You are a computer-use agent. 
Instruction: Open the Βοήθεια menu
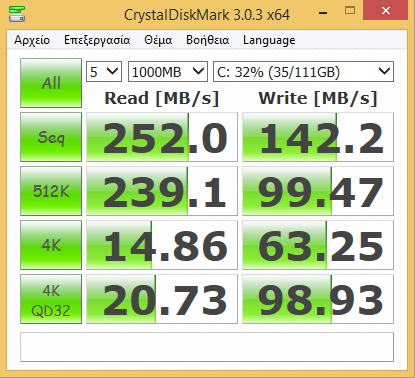(x=207, y=40)
